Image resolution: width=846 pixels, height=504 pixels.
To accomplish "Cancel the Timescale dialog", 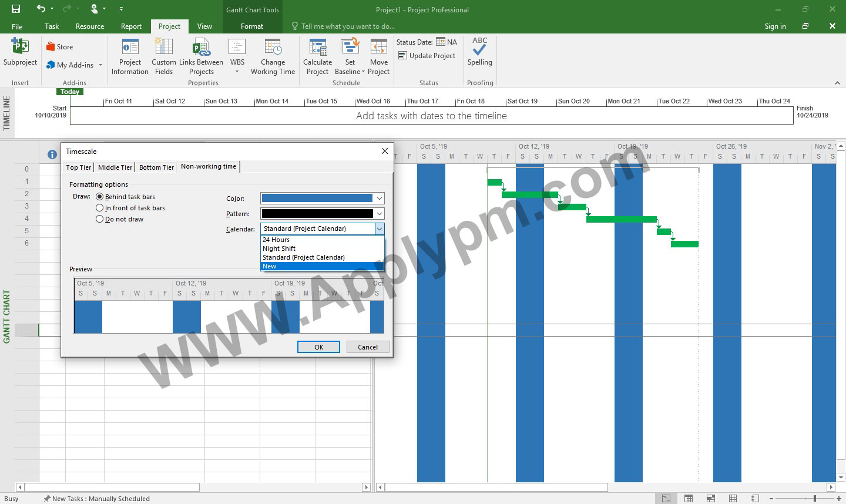I will (368, 347).
